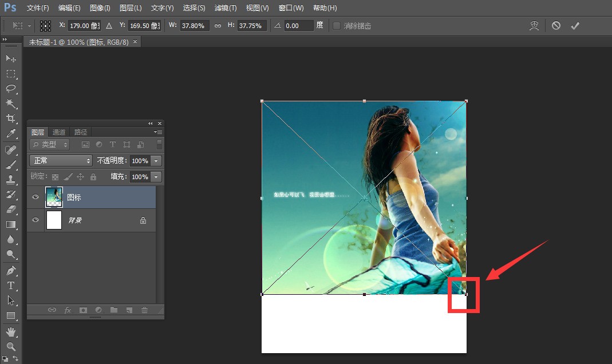The image size is (612, 364).
Task: Enable the 消除锯齿 anti-alias checkbox
Action: coord(337,26)
